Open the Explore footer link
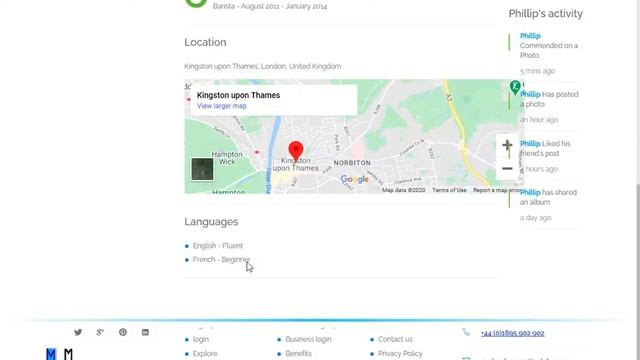The height and width of the screenshot is (360, 640). (x=205, y=353)
